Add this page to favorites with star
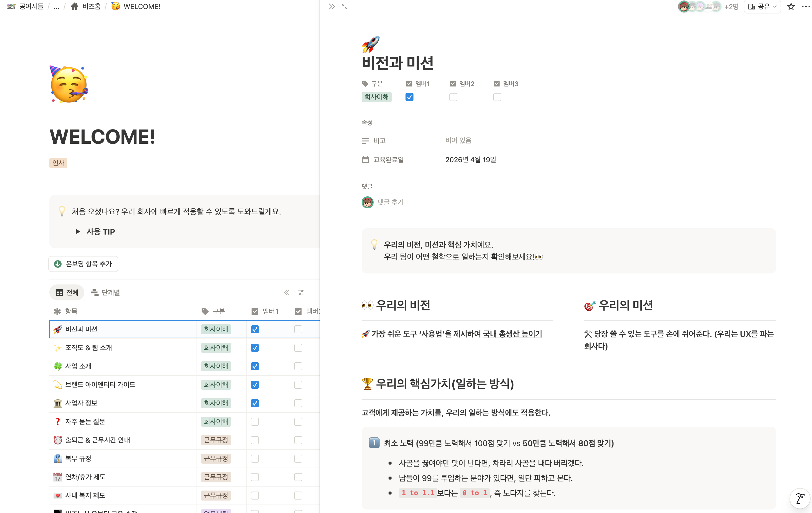 [791, 6]
